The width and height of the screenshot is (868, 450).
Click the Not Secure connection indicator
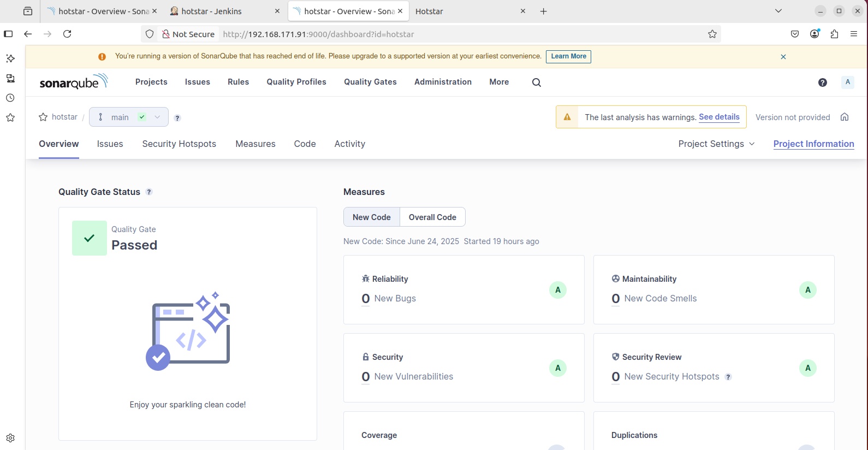188,34
